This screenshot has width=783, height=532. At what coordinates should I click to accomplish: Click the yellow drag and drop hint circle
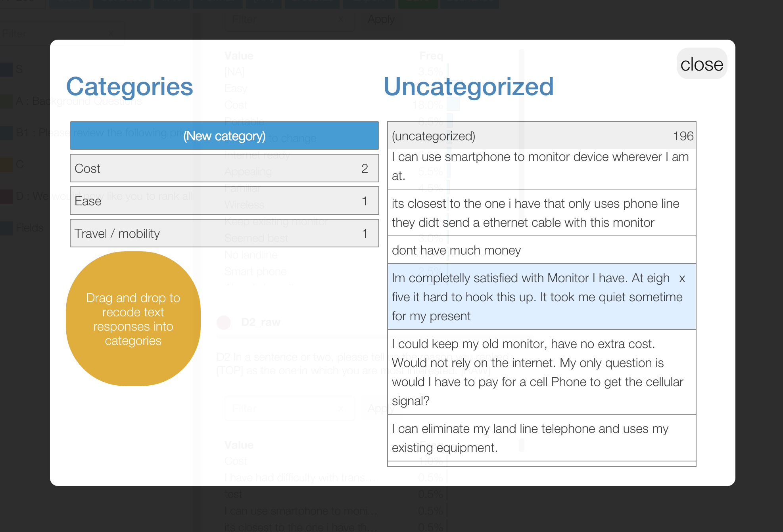tap(133, 319)
